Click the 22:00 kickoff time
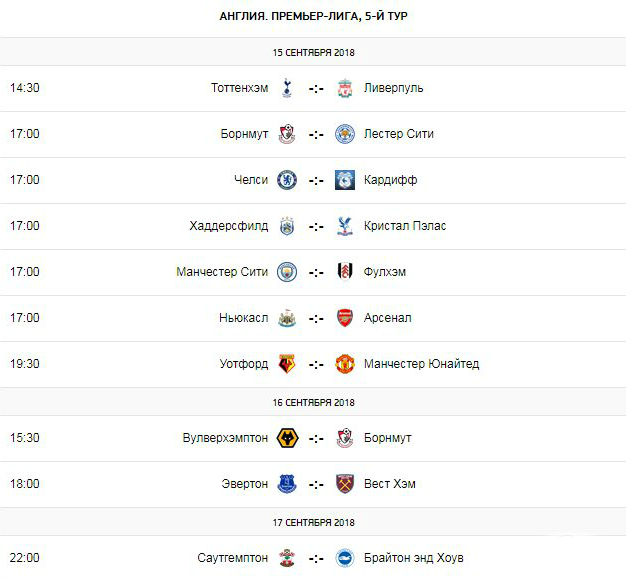This screenshot has width=626, height=580. [24, 558]
